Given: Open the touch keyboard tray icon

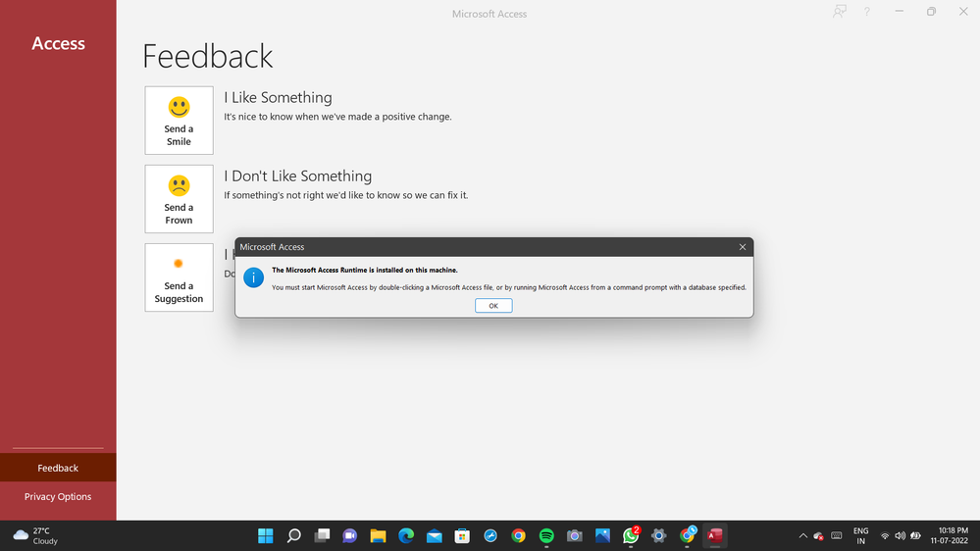Looking at the screenshot, I should 836,535.
